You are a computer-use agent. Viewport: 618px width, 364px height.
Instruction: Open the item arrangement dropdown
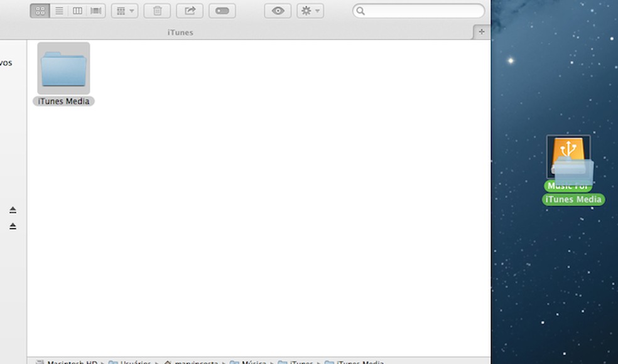125,11
